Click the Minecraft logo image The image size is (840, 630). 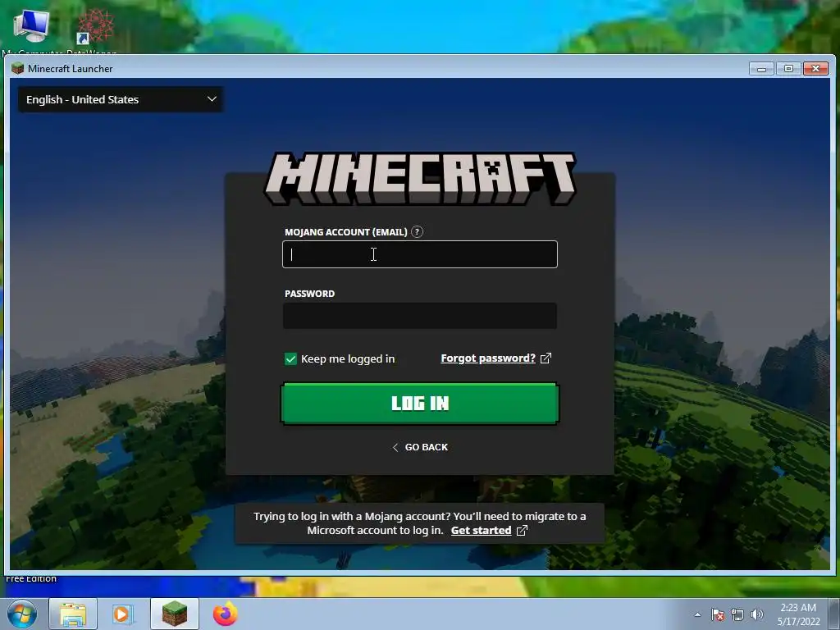tap(420, 179)
